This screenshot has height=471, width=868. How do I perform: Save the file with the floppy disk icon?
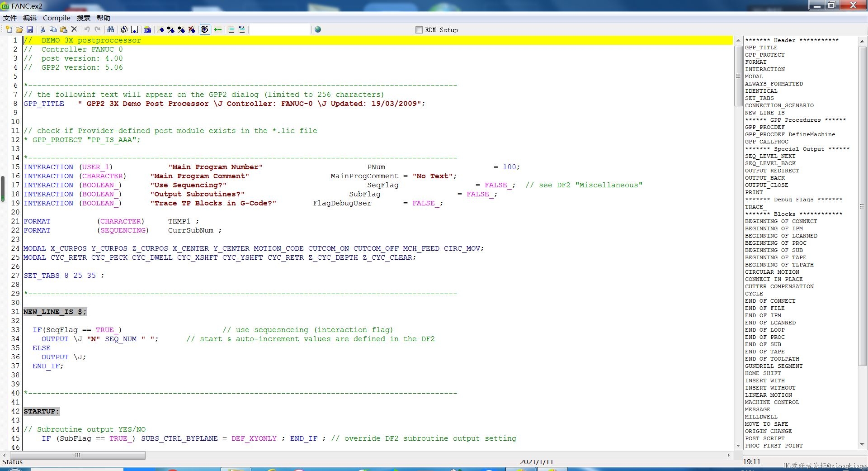pos(30,29)
